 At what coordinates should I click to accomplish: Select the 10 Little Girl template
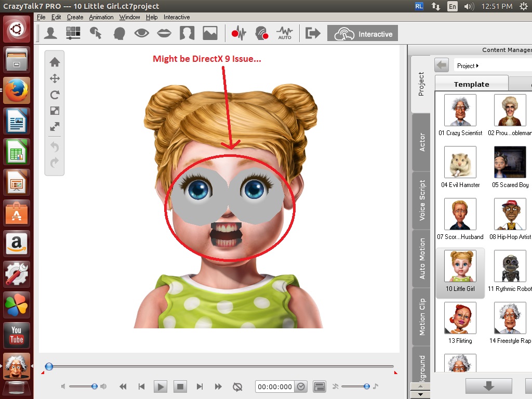[x=460, y=272]
